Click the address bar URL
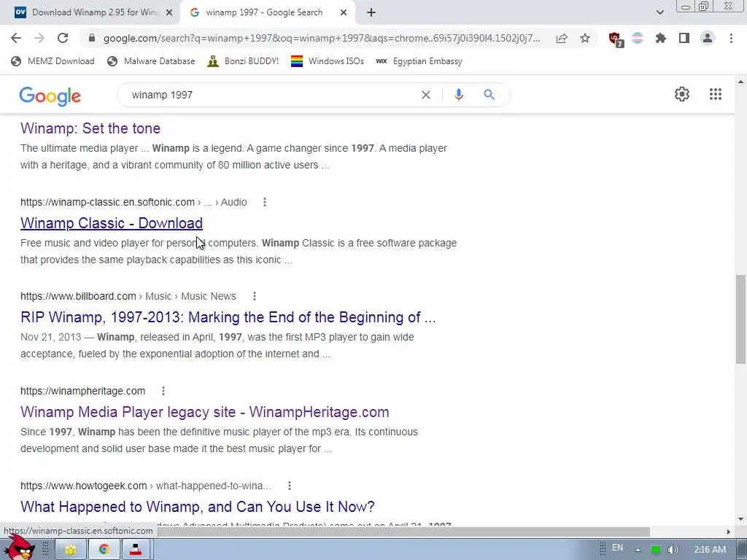Viewport: 747px width, 560px height. [x=322, y=38]
